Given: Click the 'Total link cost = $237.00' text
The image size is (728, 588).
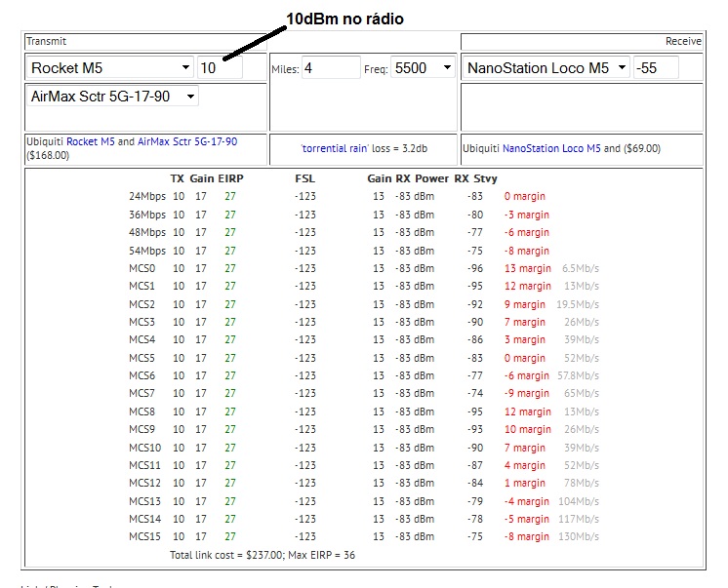Looking at the screenshot, I should pos(226,555).
